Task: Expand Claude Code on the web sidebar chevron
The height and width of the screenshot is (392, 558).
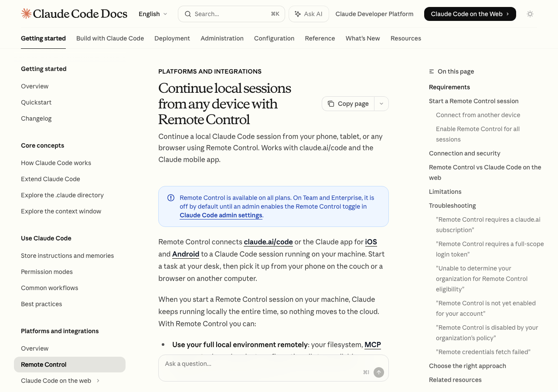Action: (x=98, y=381)
